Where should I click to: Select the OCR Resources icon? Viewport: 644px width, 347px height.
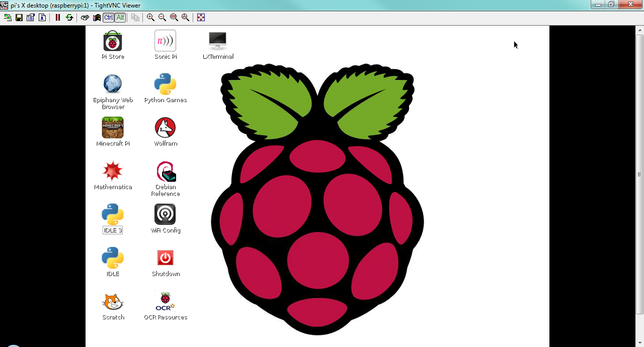(166, 306)
